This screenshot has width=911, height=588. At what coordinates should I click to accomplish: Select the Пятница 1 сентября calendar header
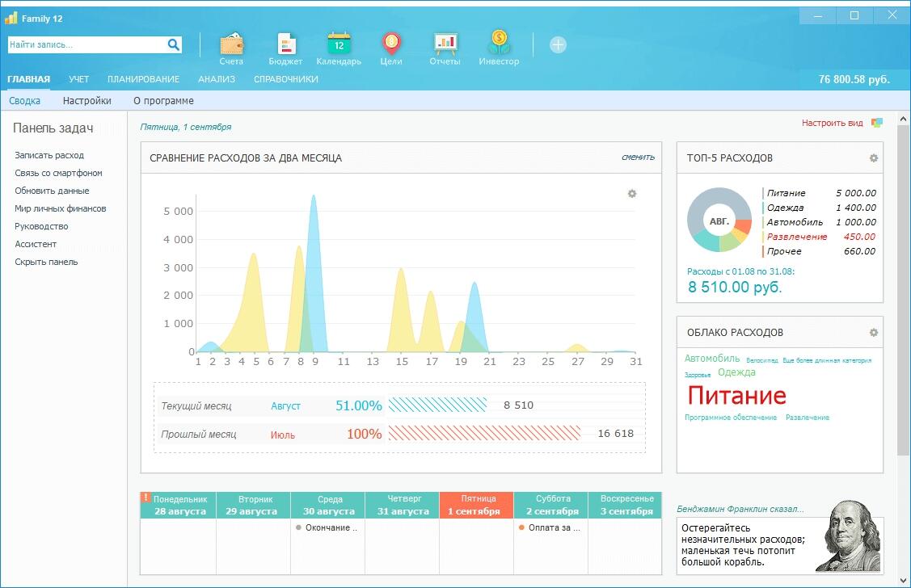(476, 505)
